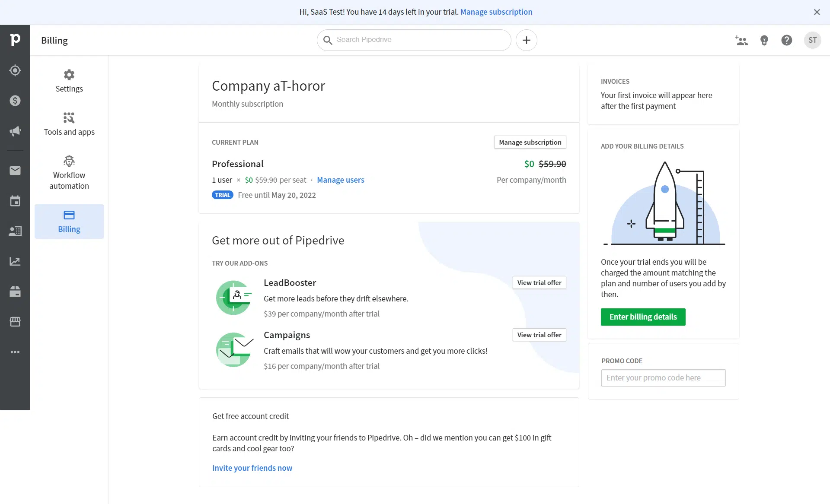Open Leads target icon in sidebar
This screenshot has width=830, height=504.
tap(15, 70)
